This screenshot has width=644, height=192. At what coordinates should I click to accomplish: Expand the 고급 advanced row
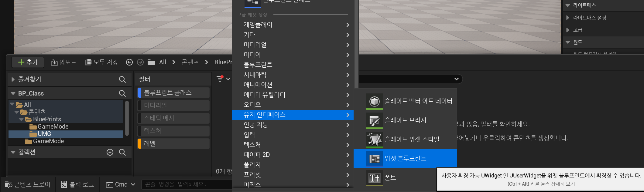pos(568,30)
